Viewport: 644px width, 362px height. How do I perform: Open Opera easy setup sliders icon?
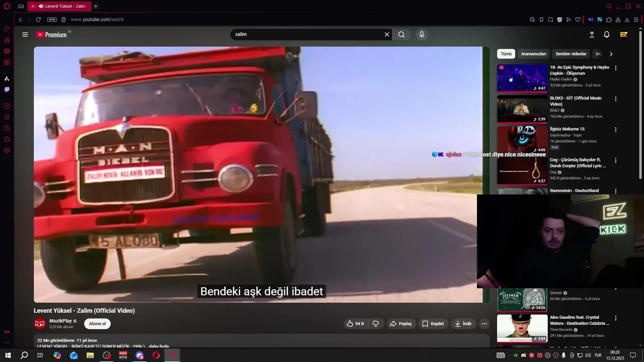pos(636,20)
